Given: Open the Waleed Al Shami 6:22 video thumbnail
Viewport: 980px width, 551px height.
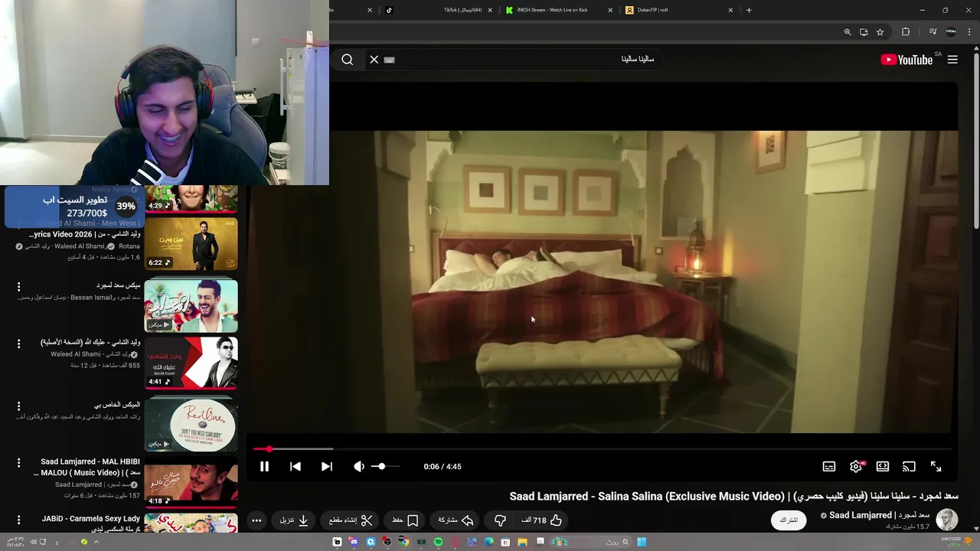Looking at the screenshot, I should 191,245.
